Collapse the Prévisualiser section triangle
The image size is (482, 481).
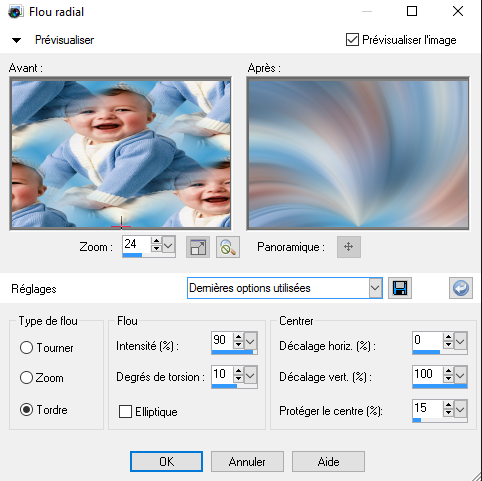16,40
